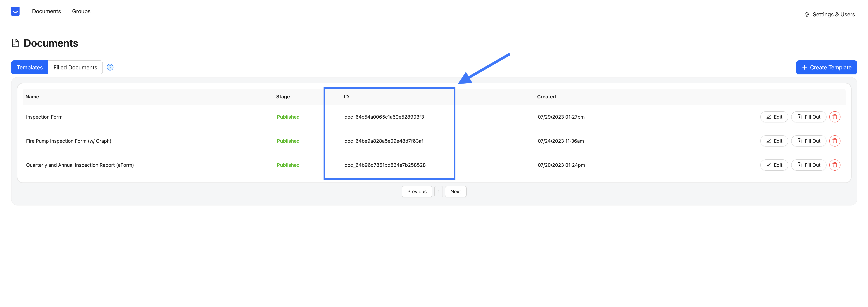Select the Templates tab

pyautogui.click(x=30, y=68)
